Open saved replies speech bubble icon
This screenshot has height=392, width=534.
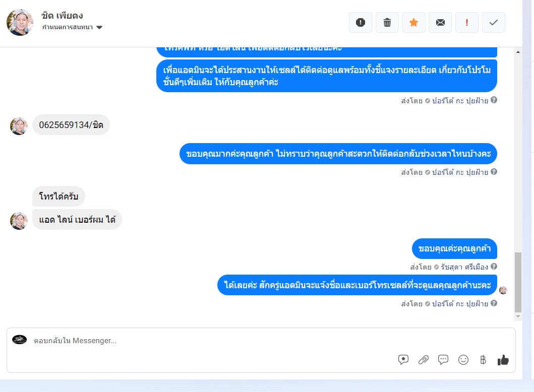[443, 360]
